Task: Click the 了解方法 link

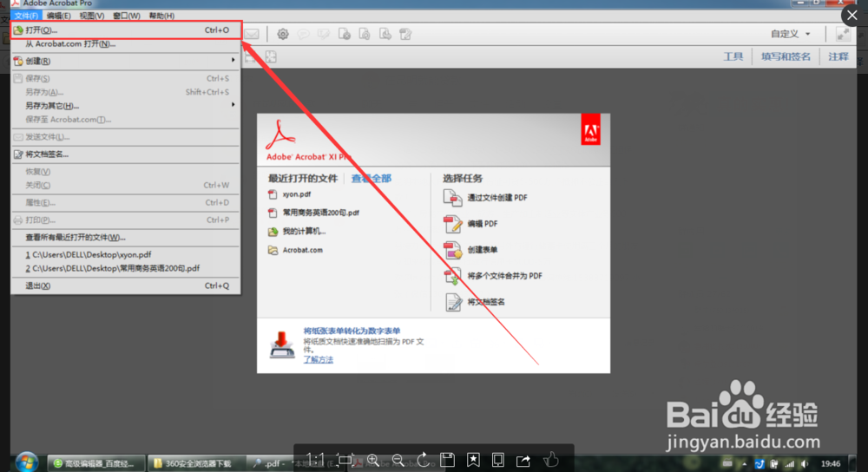Action: click(319, 360)
